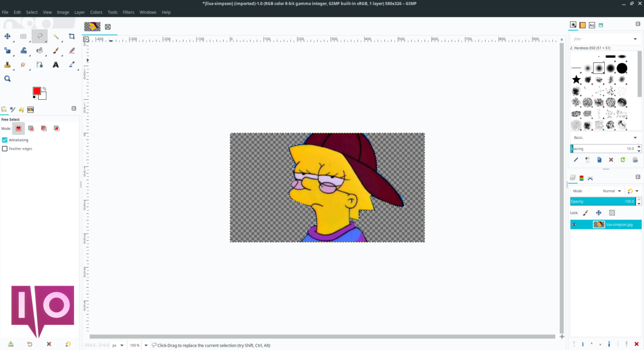
Task: Uncheck the Antialiasing checkbox
Action: tap(5, 140)
